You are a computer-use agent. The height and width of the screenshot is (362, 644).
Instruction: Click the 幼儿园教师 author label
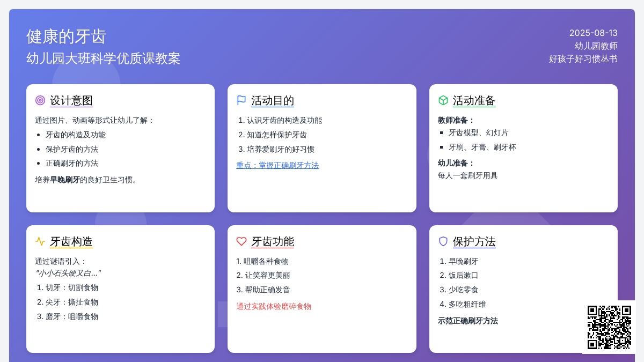(x=596, y=46)
